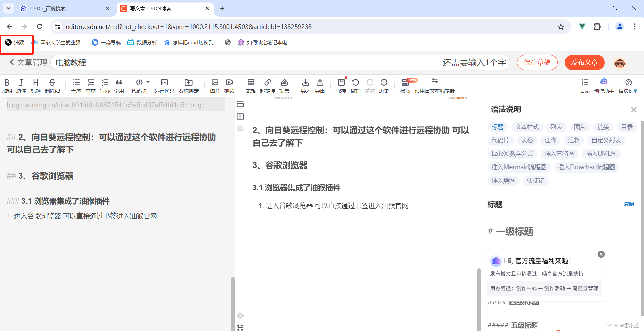Screen dimensions: 644x331
Task: Export the article (导出)
Action: click(320, 86)
